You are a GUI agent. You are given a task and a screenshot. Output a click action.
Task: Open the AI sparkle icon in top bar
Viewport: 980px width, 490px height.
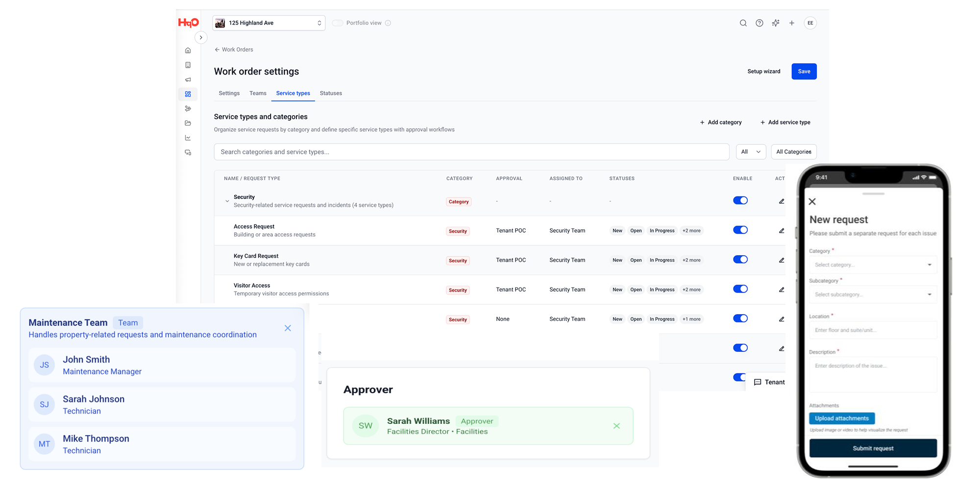coord(776,23)
